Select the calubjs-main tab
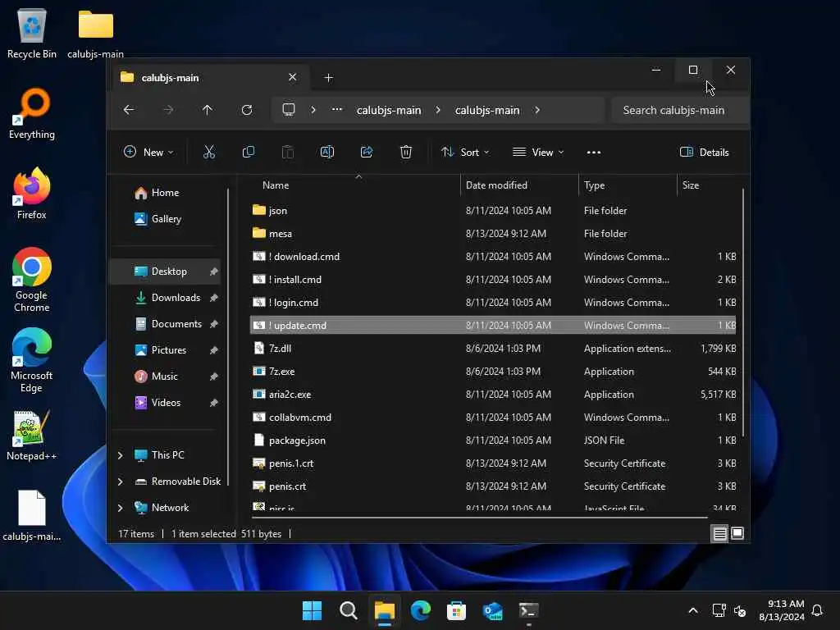The width and height of the screenshot is (840, 630). 209,78
